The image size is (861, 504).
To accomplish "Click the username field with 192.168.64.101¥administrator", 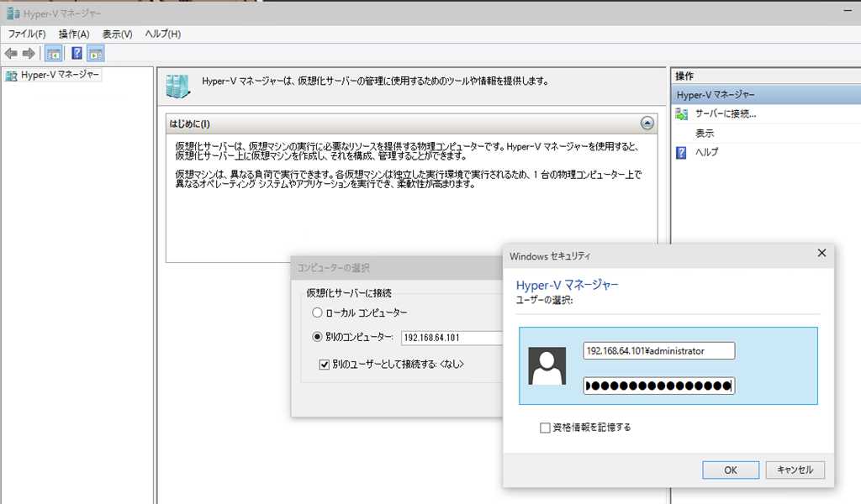I will click(x=659, y=351).
